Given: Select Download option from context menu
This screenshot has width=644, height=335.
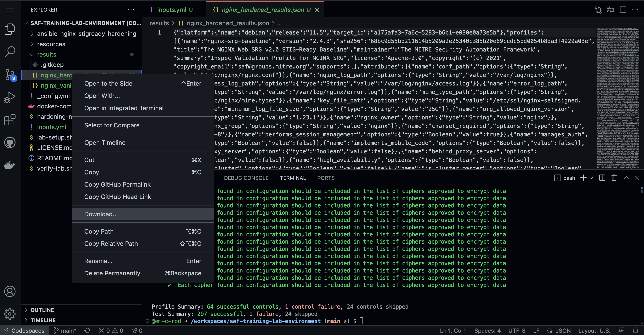Looking at the screenshot, I should [x=101, y=214].
